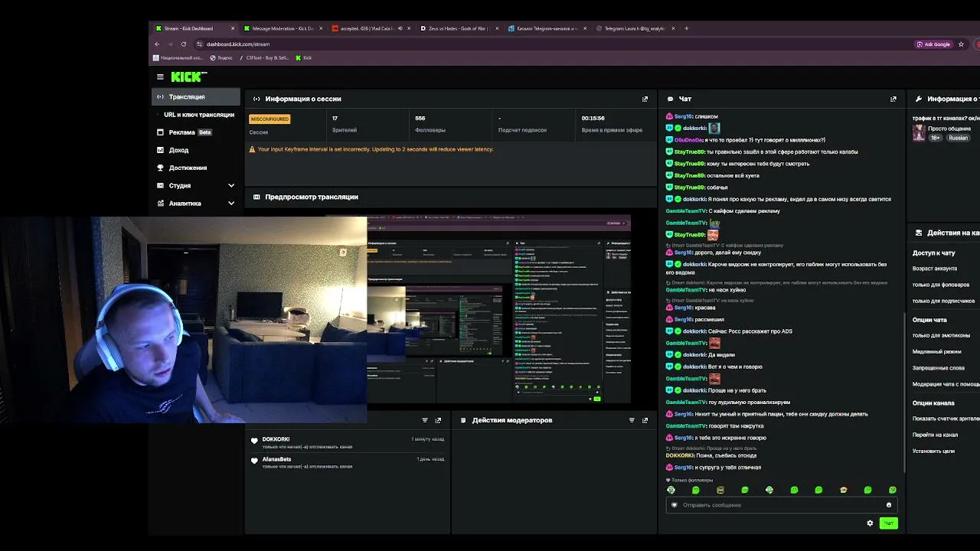Open the emoji picker in chat input
Viewport: 980px width, 551px height.
click(x=889, y=505)
